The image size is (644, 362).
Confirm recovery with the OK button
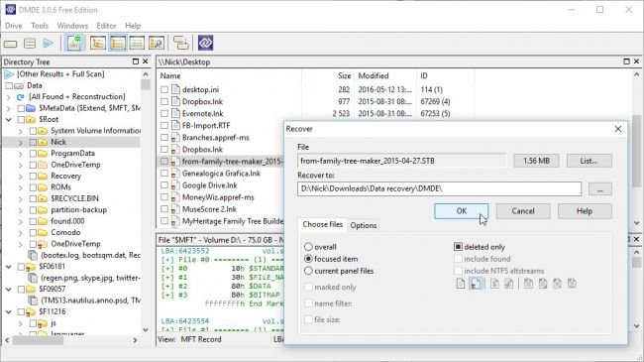[x=462, y=211]
